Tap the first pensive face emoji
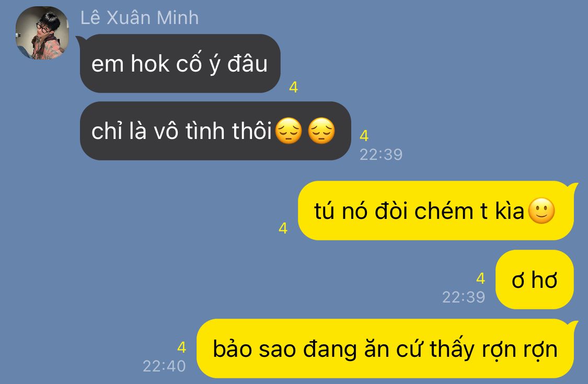The width and height of the screenshot is (588, 384). click(289, 131)
